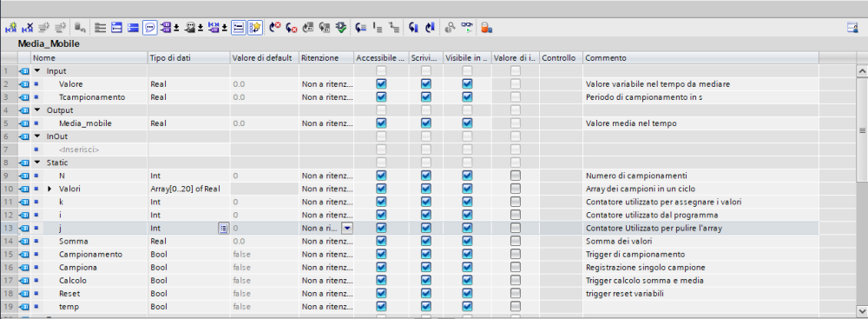Image resolution: width=868 pixels, height=319 pixels.
Task: Click the delete network icon with X
Action: 27,27
